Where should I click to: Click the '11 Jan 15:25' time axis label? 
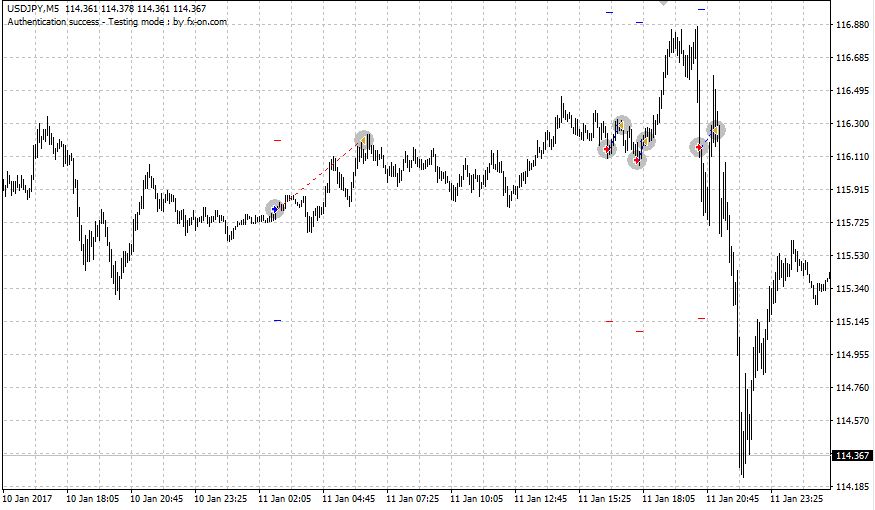604,498
